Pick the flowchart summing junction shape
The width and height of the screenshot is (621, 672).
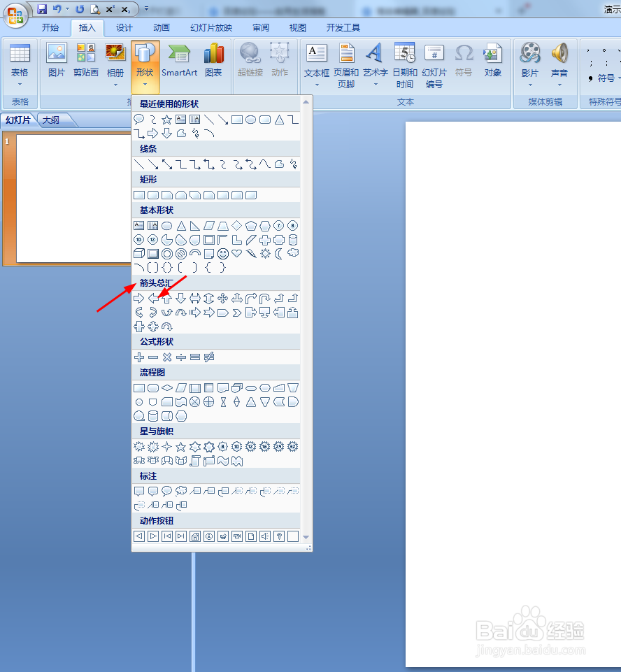click(x=195, y=402)
